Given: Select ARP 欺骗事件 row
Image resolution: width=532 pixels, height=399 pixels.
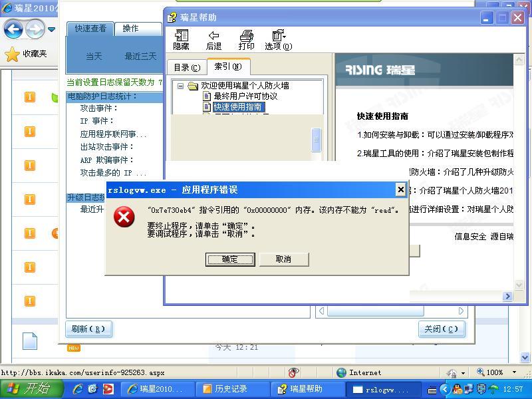Looking at the screenshot, I should click(107, 160).
